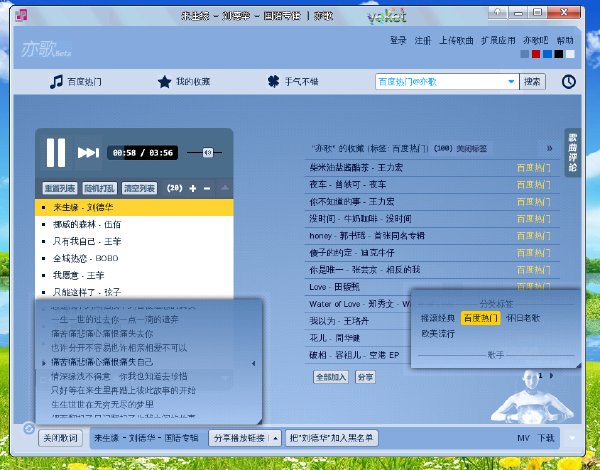The image size is (600, 470).
Task: Click the 随机打乱 shuffle button
Action: point(99,188)
